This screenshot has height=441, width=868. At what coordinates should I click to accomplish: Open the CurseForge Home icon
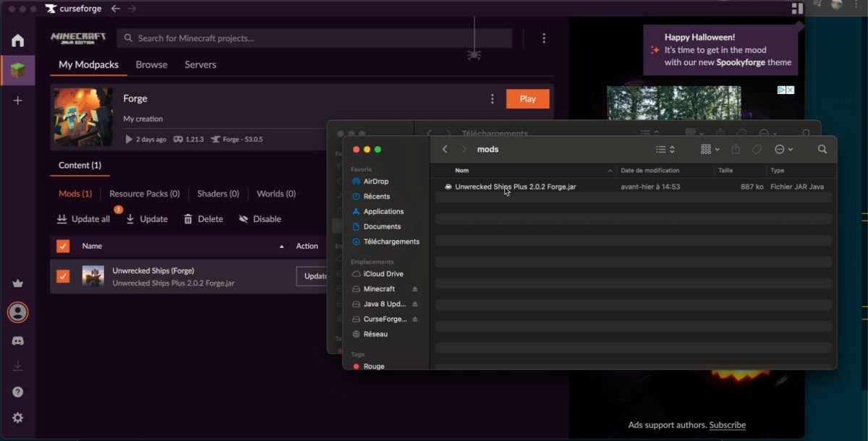click(17, 40)
